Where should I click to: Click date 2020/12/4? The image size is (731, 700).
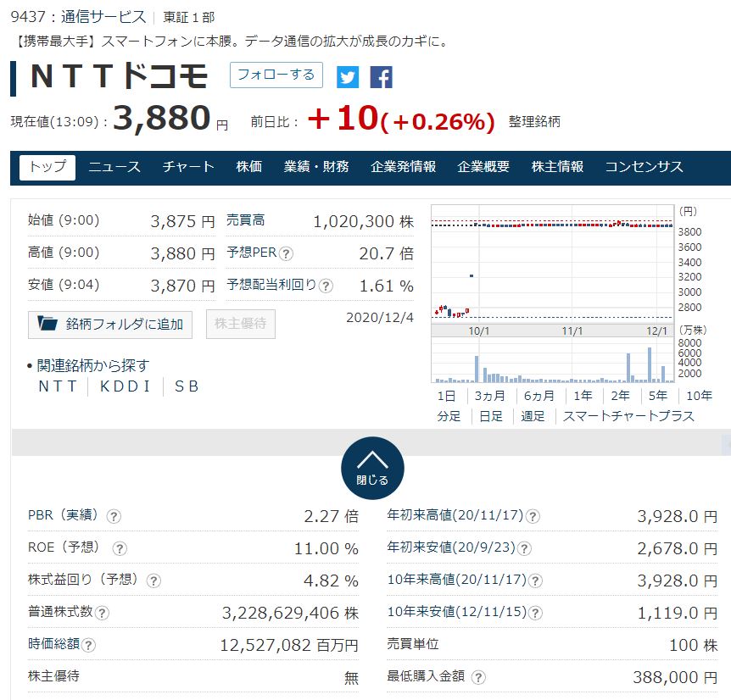click(379, 318)
